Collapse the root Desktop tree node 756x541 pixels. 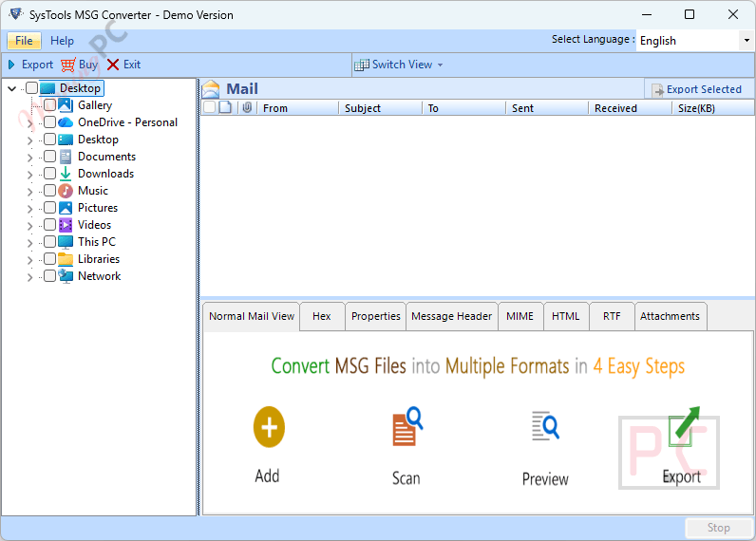point(12,88)
